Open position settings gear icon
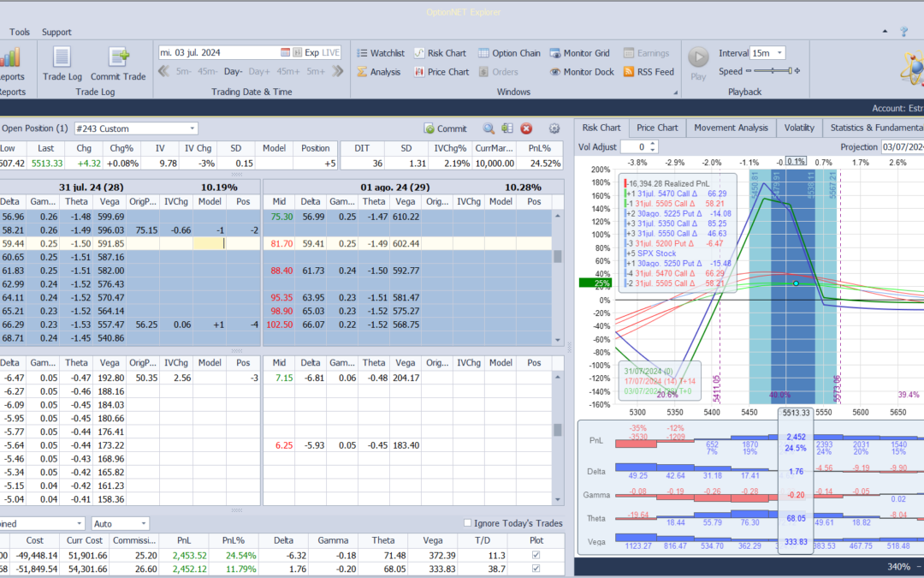The width and height of the screenshot is (924, 578). coord(554,128)
